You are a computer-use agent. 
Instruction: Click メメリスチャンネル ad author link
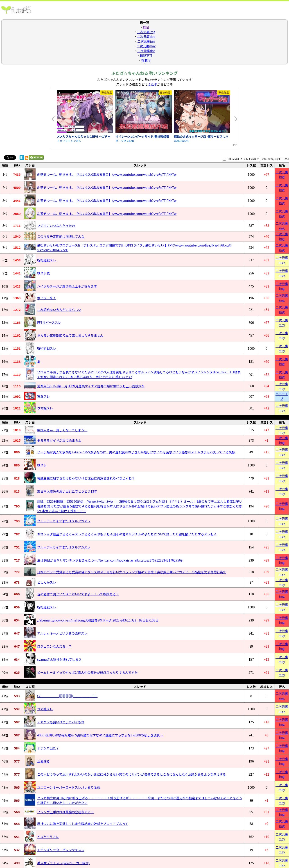pos(69,141)
